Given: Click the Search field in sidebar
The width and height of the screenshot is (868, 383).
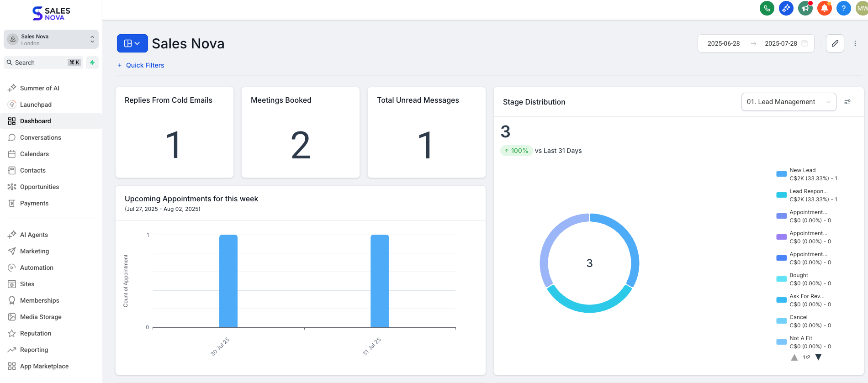Looking at the screenshot, I should (43, 63).
